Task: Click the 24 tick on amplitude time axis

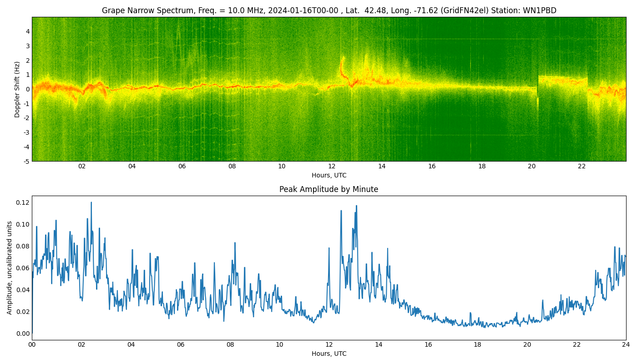Action: click(626, 345)
